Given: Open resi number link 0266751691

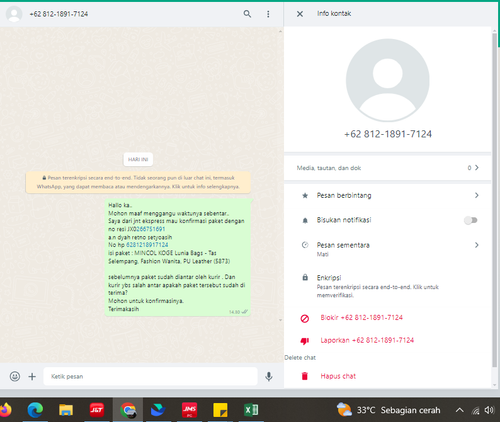Looking at the screenshot, I should 150,229.
